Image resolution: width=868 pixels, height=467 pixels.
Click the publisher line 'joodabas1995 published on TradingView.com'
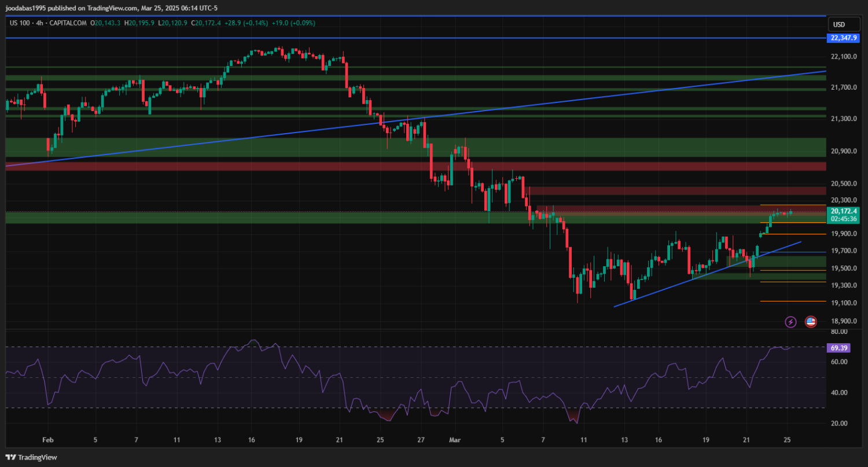[72, 8]
